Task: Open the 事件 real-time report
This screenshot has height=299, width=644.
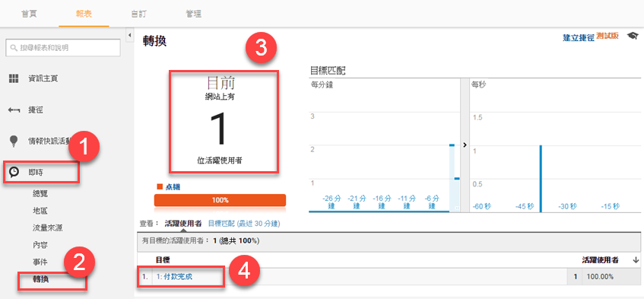Action: pyautogui.click(x=40, y=262)
